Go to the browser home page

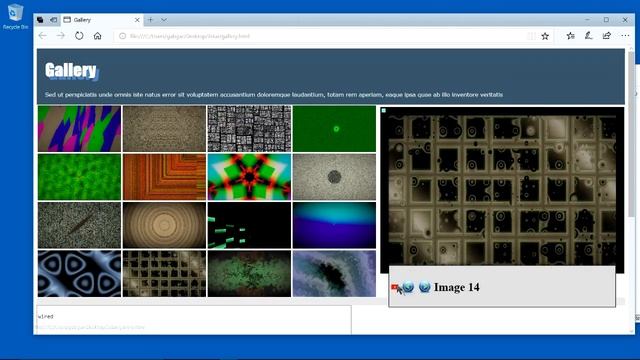(x=98, y=36)
